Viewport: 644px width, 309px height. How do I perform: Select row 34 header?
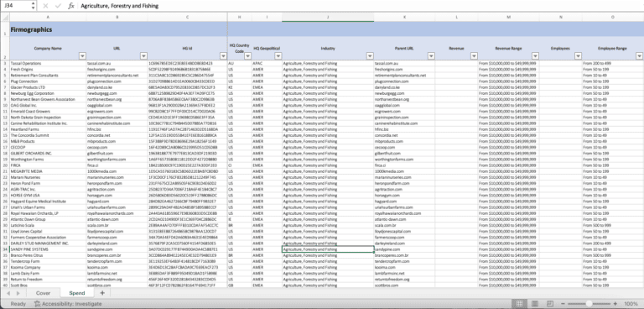click(x=5, y=249)
